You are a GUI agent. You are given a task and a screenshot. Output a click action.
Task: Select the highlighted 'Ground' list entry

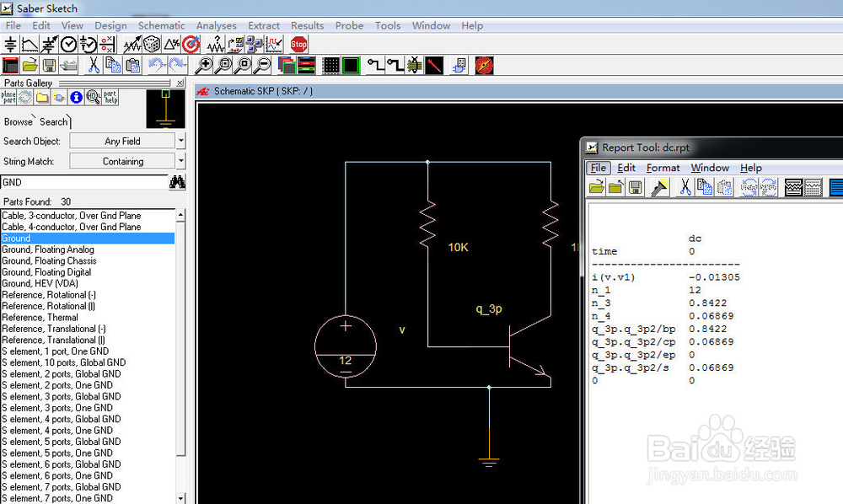[x=88, y=238]
